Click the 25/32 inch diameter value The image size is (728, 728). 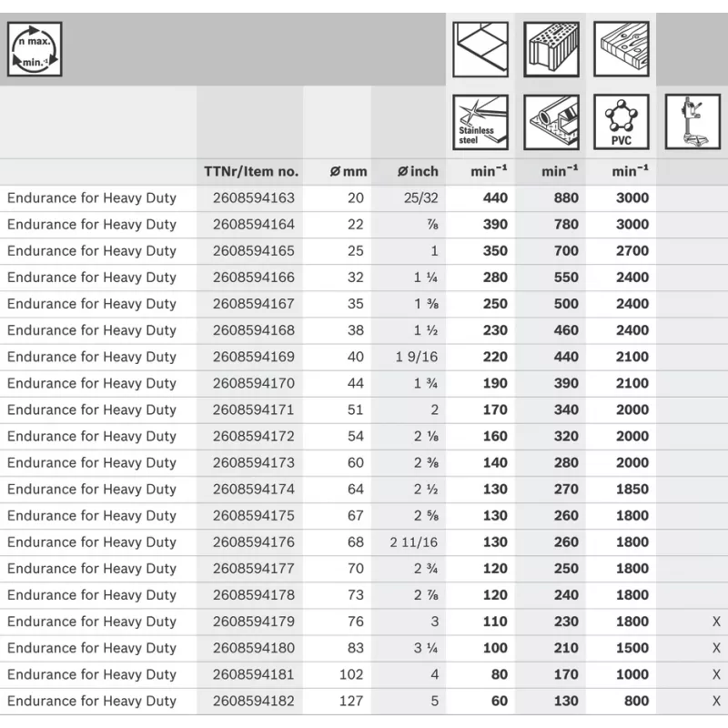click(420, 197)
